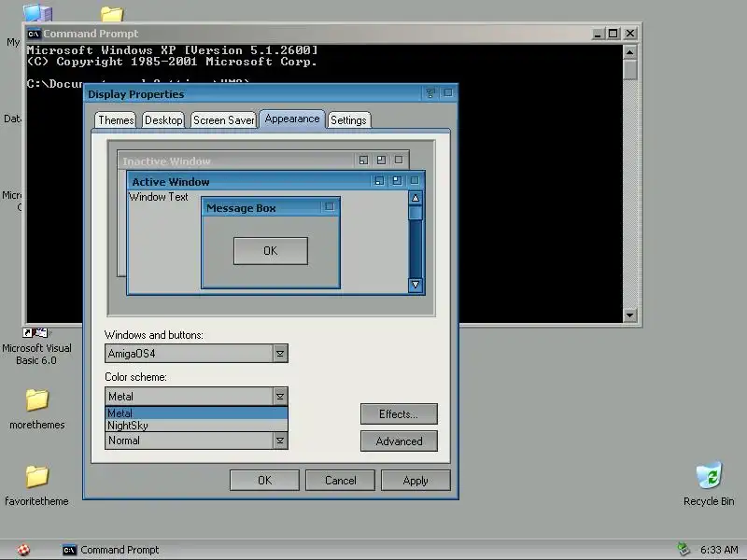Viewport: 747px width, 560px height.
Task: Minimize the Command Prompt window
Action: click(x=597, y=34)
